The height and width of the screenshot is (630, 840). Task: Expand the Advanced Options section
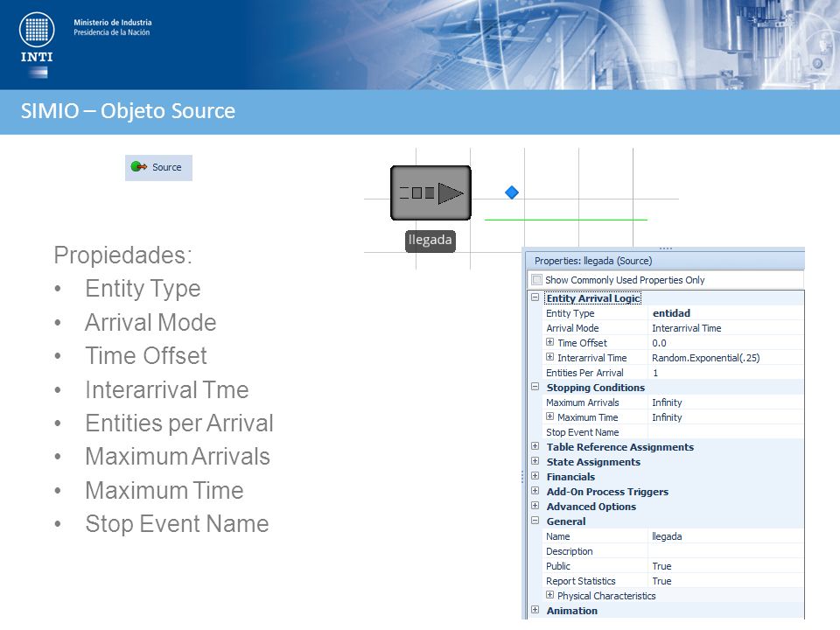[x=535, y=506]
